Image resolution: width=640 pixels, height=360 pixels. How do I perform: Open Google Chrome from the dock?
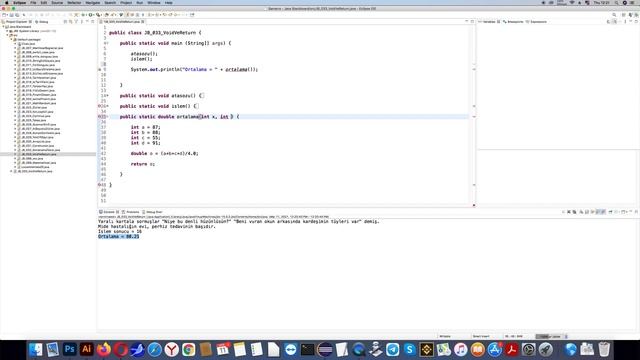pos(189,349)
